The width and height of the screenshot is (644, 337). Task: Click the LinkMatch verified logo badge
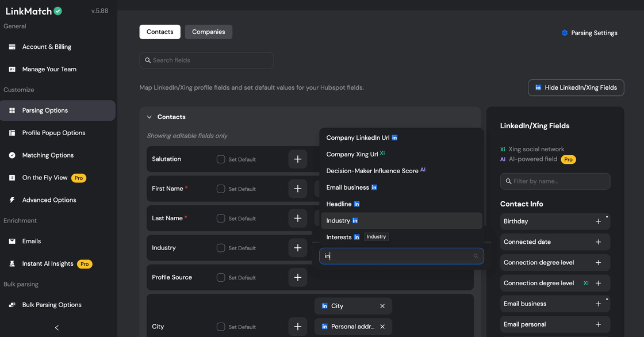coord(58,11)
